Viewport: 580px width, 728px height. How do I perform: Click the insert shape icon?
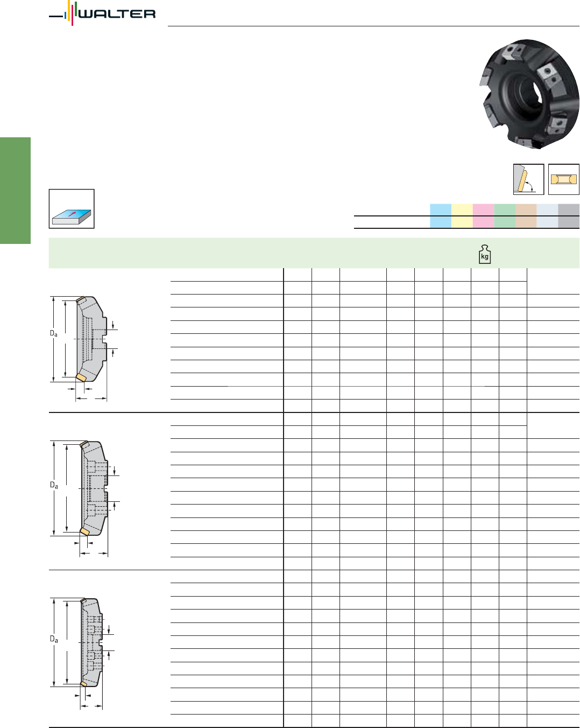click(563, 179)
